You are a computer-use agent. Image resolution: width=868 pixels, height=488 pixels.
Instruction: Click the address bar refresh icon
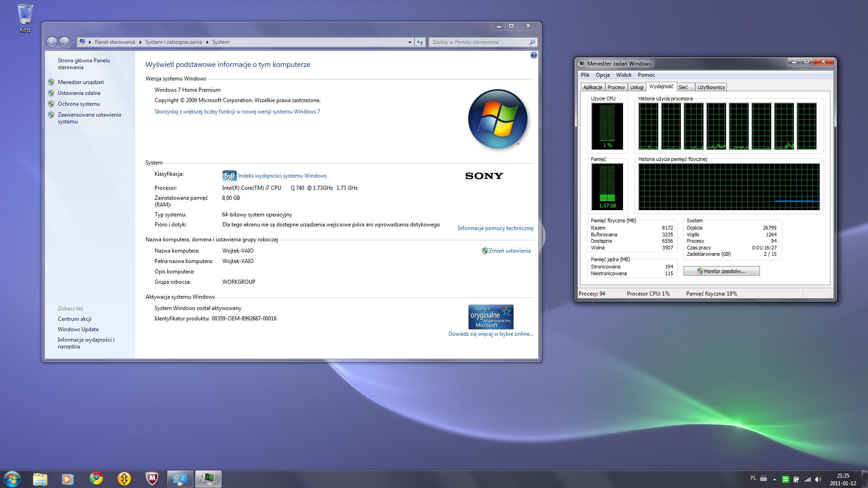click(x=420, y=42)
